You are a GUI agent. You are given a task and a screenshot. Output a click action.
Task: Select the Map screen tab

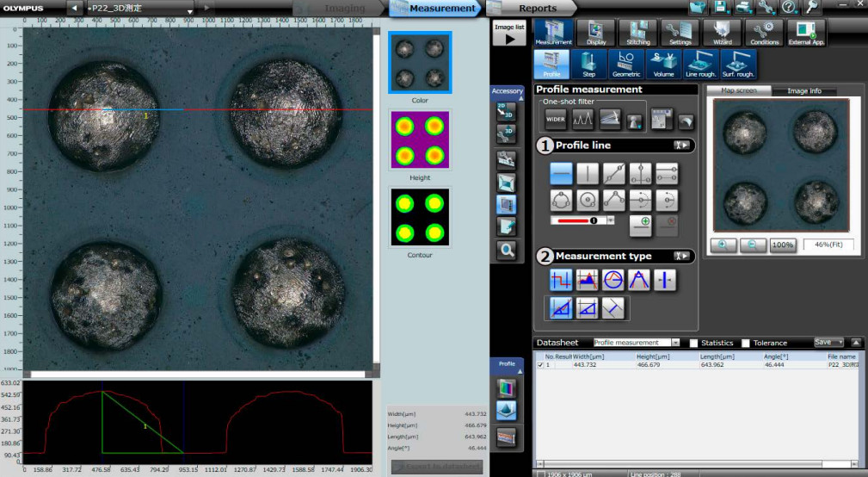point(739,90)
